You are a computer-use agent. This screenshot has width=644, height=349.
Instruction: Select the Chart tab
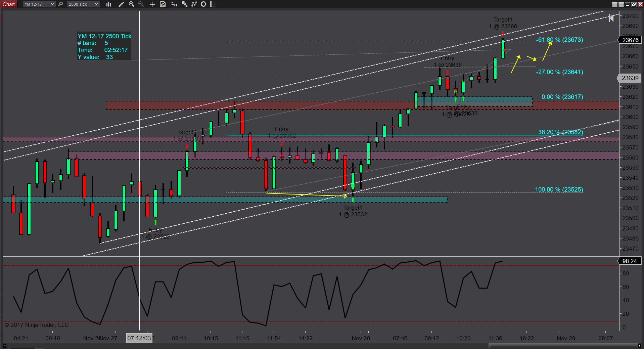click(9, 4)
